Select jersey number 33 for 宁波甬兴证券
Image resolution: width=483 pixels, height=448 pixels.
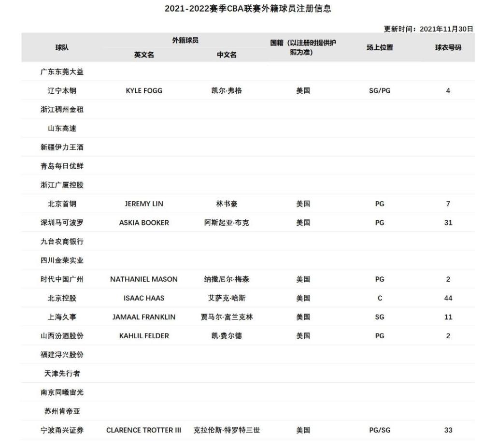point(448,430)
